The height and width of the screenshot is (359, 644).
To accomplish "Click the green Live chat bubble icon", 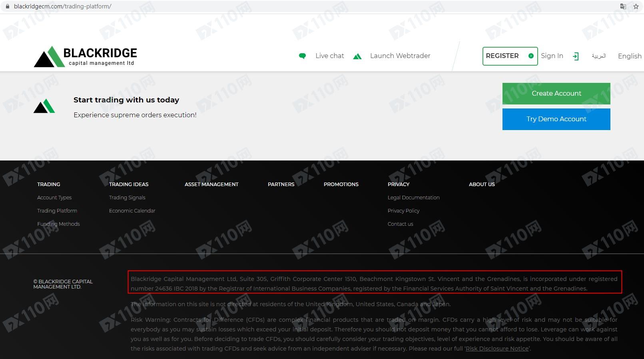I will pos(303,56).
